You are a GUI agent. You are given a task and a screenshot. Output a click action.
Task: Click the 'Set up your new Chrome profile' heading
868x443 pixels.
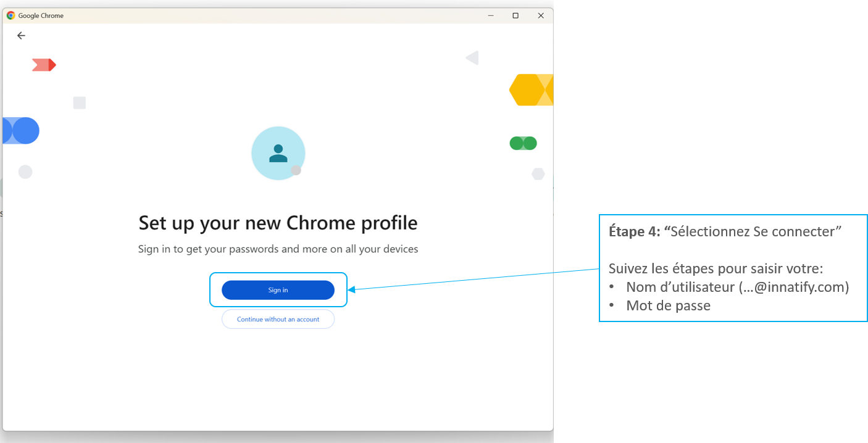point(278,223)
